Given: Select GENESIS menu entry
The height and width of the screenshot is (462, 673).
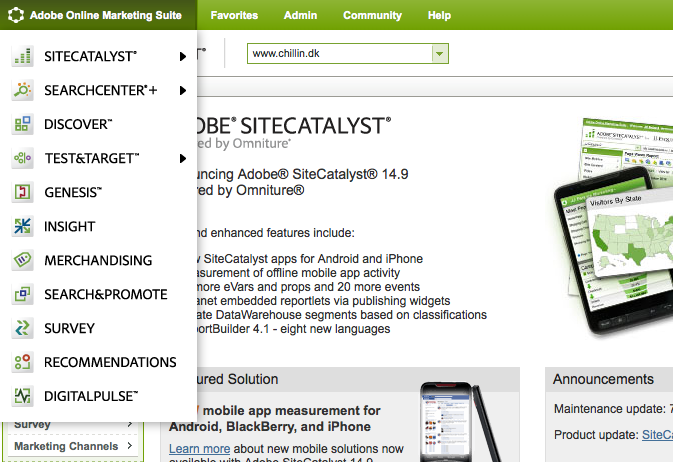Looking at the screenshot, I should point(98,192).
